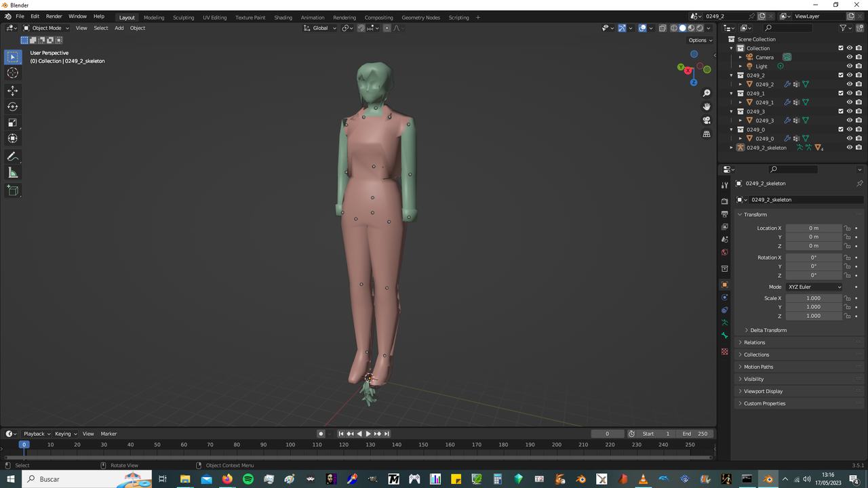Select wireframe viewport shading
Image resolution: width=868 pixels, height=488 pixels.
coord(673,28)
